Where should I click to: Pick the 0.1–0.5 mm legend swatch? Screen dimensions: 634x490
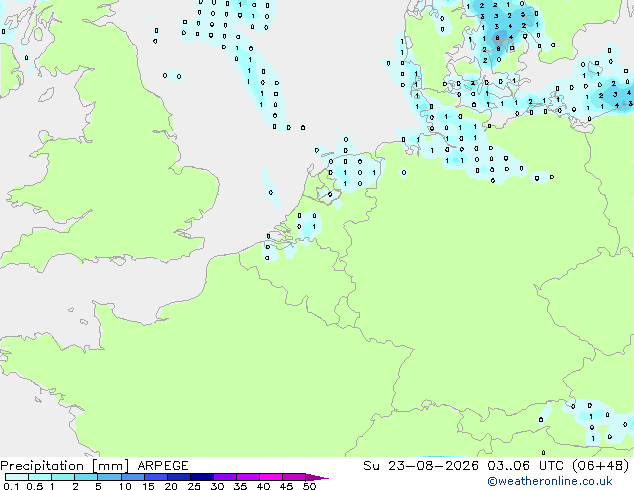tap(17, 477)
